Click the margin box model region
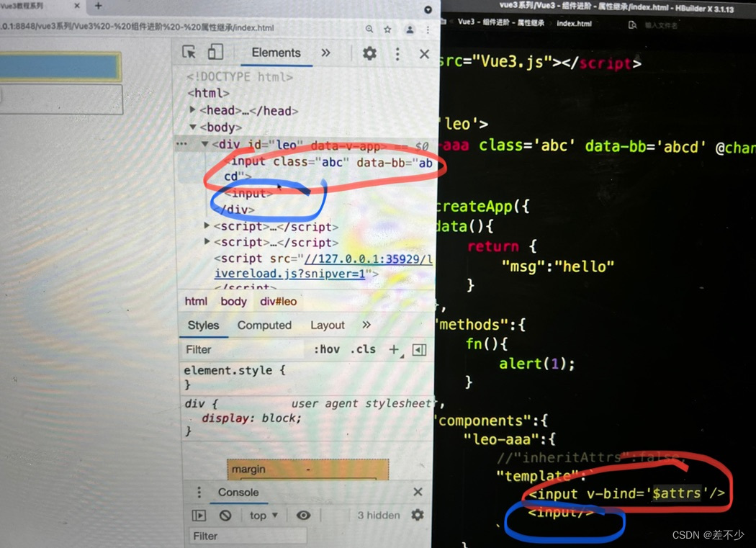The image size is (756, 548). tap(307, 469)
